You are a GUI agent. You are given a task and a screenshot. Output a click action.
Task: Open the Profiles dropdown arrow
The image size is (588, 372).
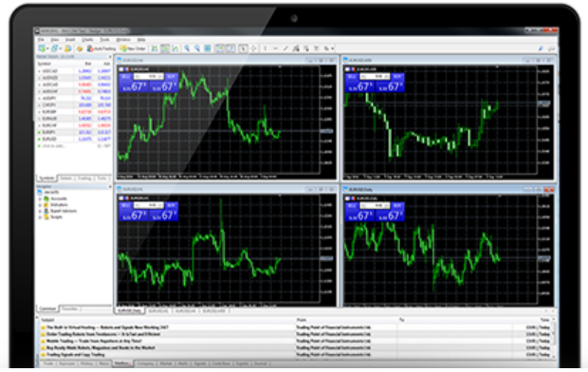point(61,48)
